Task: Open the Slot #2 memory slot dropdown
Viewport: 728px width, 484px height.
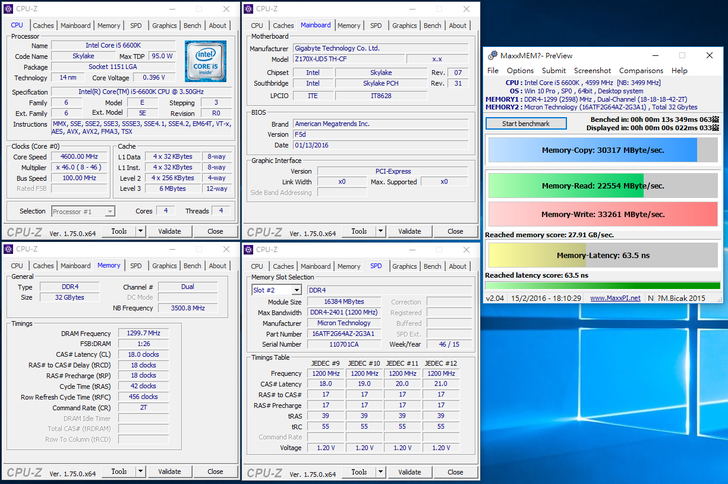Action: [x=276, y=290]
